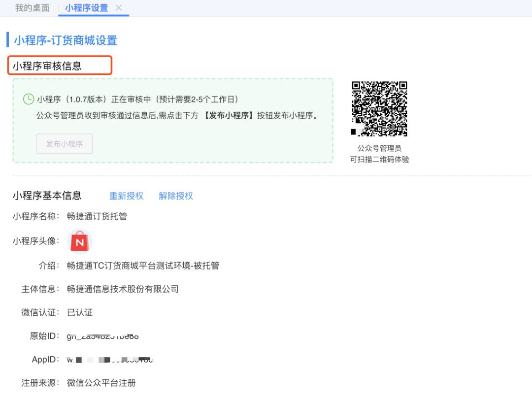The image size is (532, 400).
Task: Click the 小程序名称 field label
Action: [36, 216]
